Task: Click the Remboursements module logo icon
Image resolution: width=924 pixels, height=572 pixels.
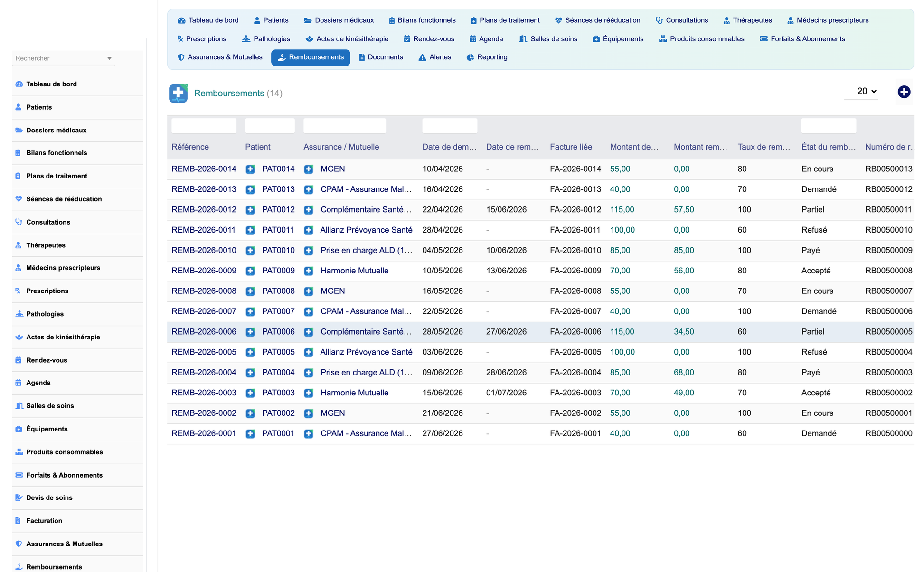Action: [178, 93]
